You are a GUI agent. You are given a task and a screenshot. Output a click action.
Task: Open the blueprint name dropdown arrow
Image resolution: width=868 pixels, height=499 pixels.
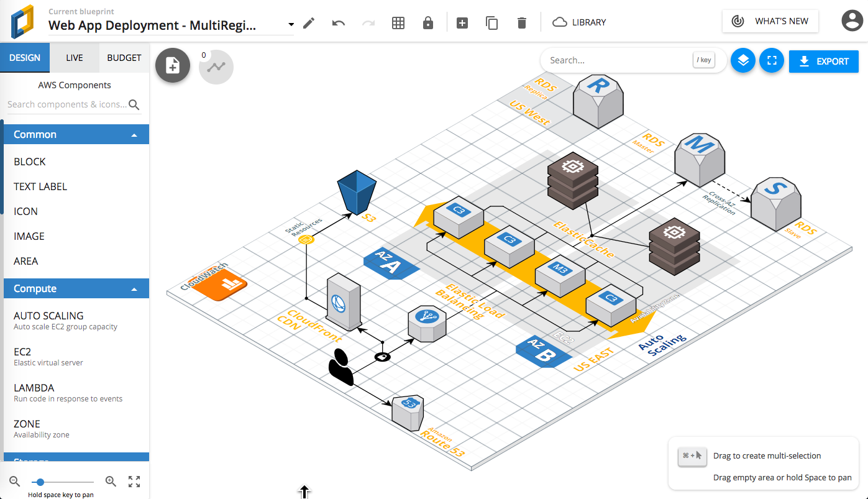(291, 24)
